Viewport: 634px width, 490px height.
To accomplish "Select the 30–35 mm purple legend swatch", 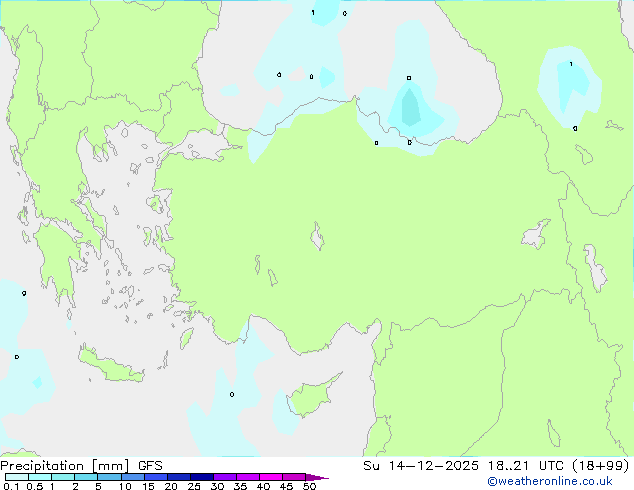I will [225, 477].
